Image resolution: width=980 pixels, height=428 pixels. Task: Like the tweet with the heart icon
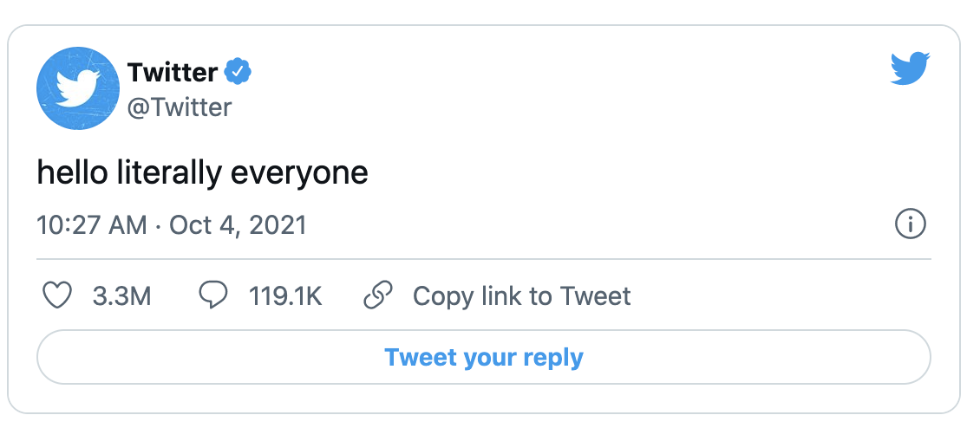coord(57,296)
